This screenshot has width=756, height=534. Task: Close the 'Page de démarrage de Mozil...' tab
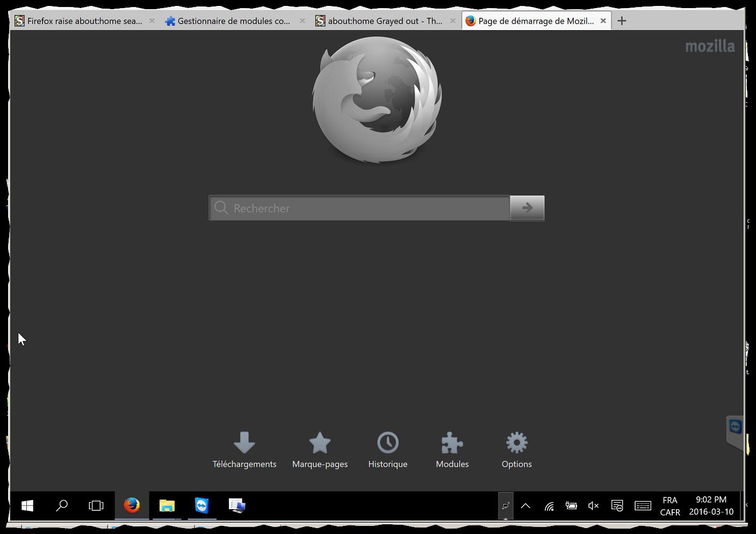point(603,21)
